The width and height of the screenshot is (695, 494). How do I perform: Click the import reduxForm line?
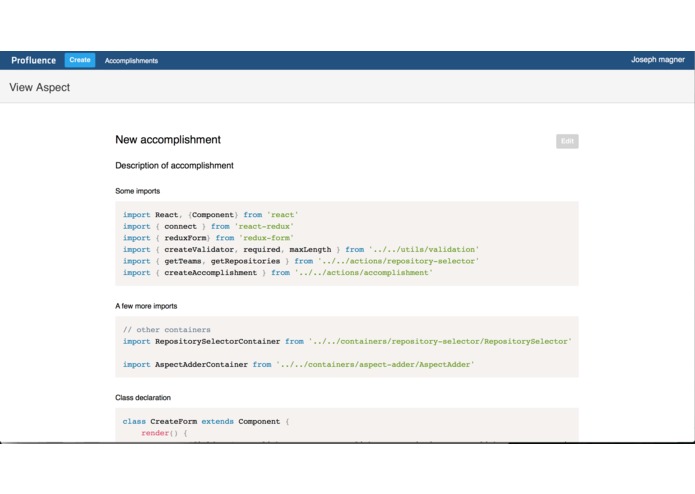coord(208,238)
